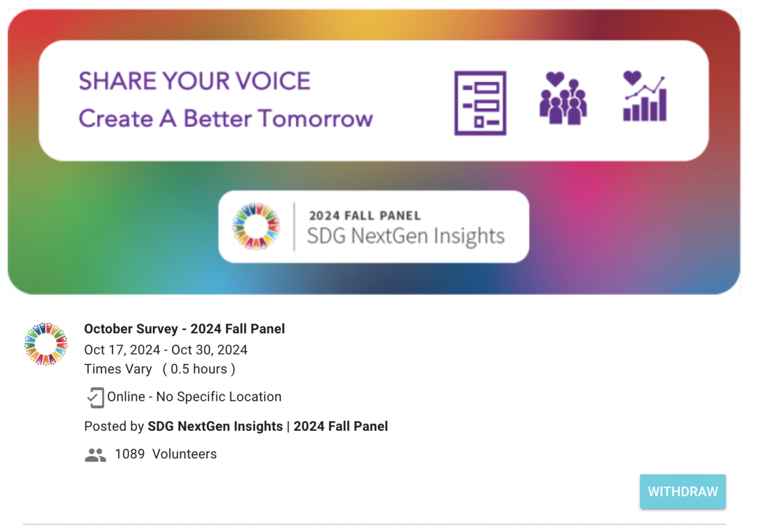Open the October Survey - 2024 Fall Panel title
The height and width of the screenshot is (532, 767).
185,329
